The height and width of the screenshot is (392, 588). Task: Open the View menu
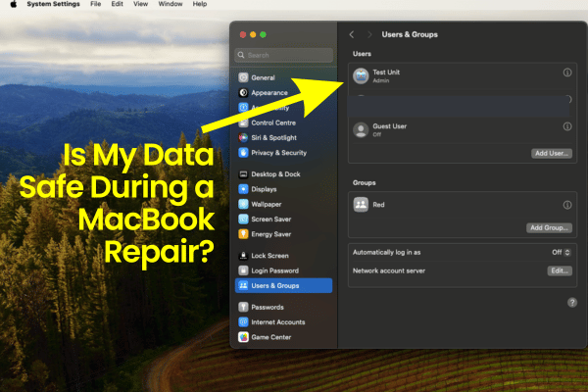point(140,4)
